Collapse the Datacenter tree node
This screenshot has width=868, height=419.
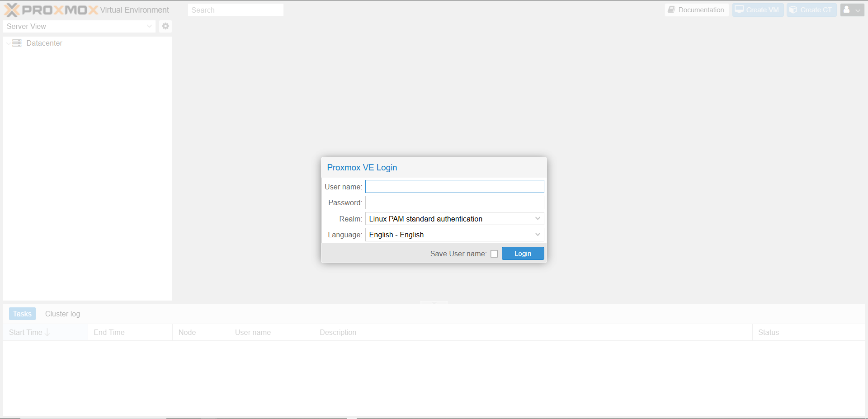[9, 43]
